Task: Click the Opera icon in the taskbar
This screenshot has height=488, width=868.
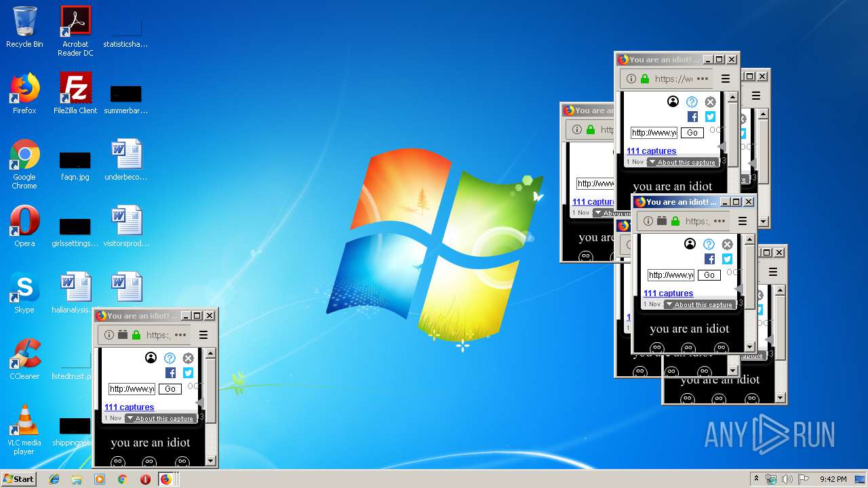Action: coord(145,479)
